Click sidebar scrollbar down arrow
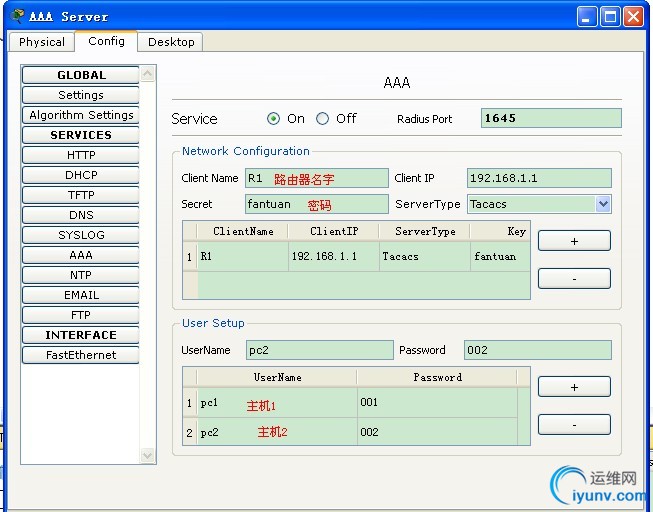653x512 pixels. pos(147,455)
